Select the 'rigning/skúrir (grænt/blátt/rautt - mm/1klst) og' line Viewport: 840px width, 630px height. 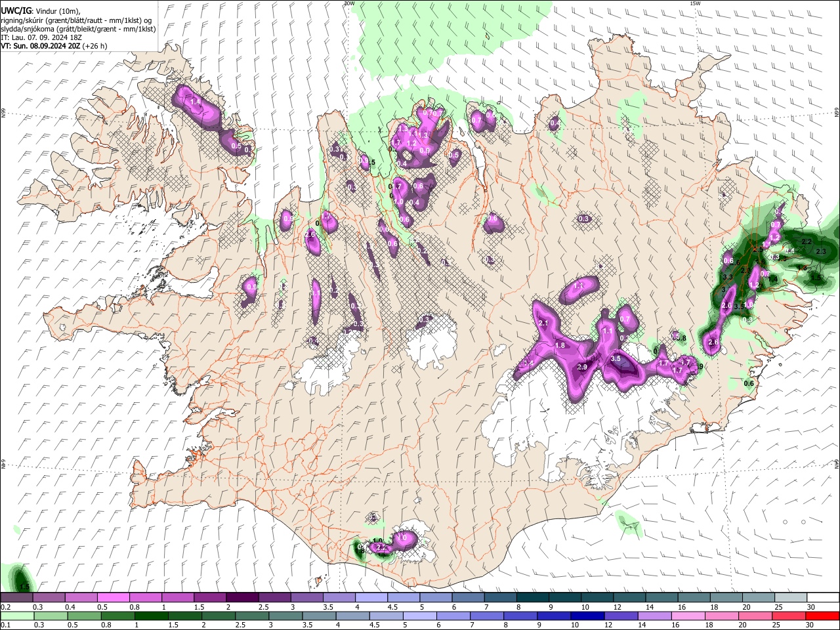coord(76,20)
